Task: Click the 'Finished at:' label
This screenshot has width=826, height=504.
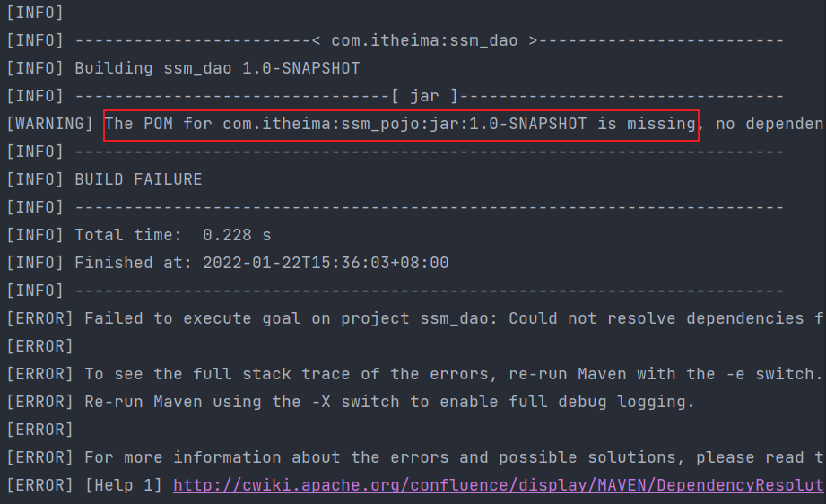Action: tap(134, 263)
